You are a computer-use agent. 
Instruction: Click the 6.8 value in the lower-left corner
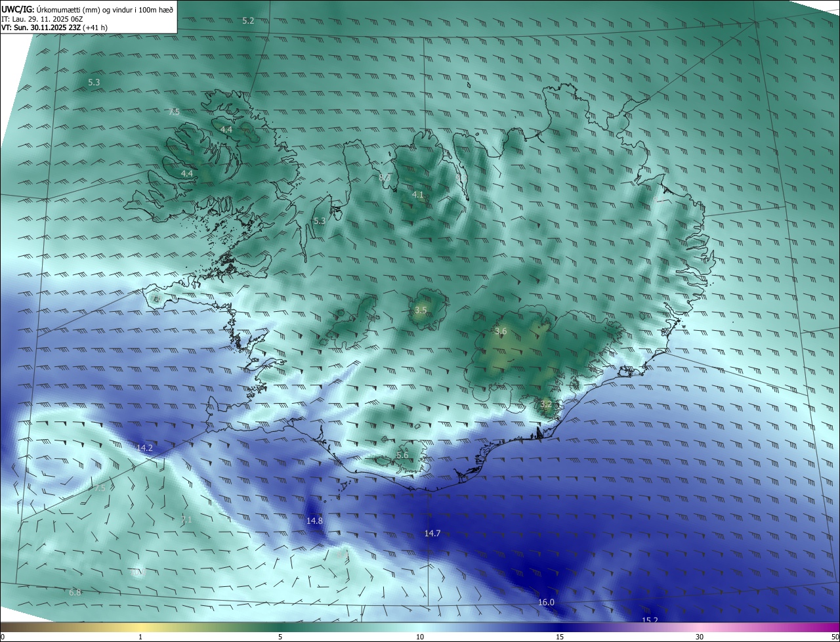click(75, 592)
